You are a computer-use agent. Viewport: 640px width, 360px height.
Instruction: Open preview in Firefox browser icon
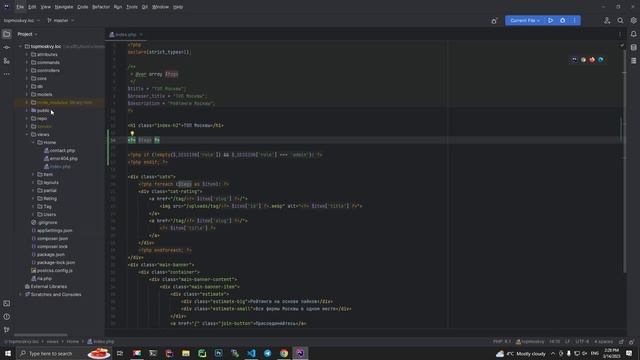[x=592, y=60]
